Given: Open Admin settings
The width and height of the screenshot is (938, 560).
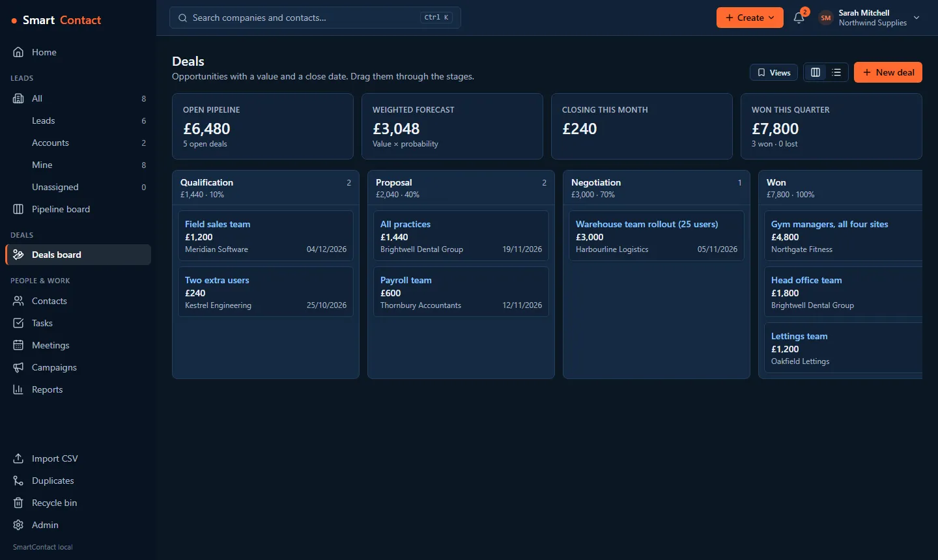Looking at the screenshot, I should (78, 525).
